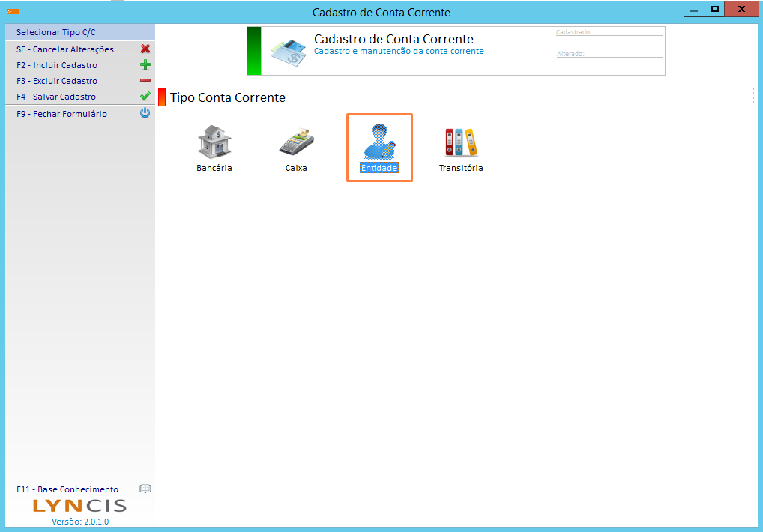Choose F3 - Excluir Cadastro
763x532 pixels.
point(57,81)
